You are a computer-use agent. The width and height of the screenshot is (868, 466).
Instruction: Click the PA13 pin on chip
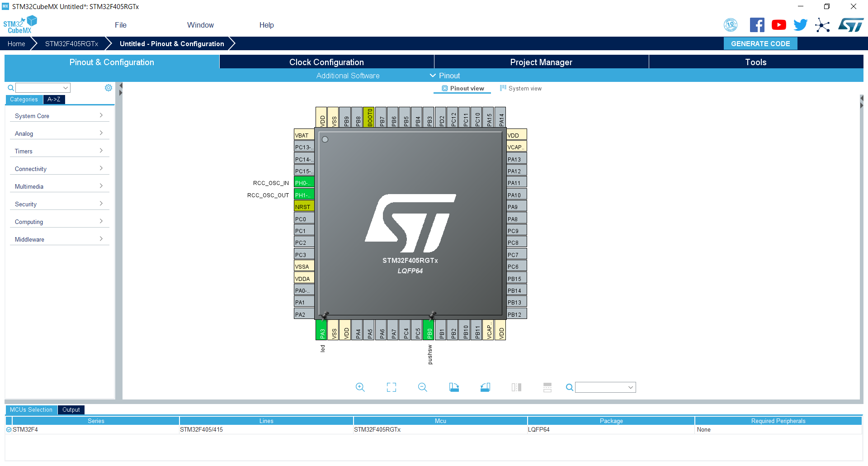tap(517, 159)
